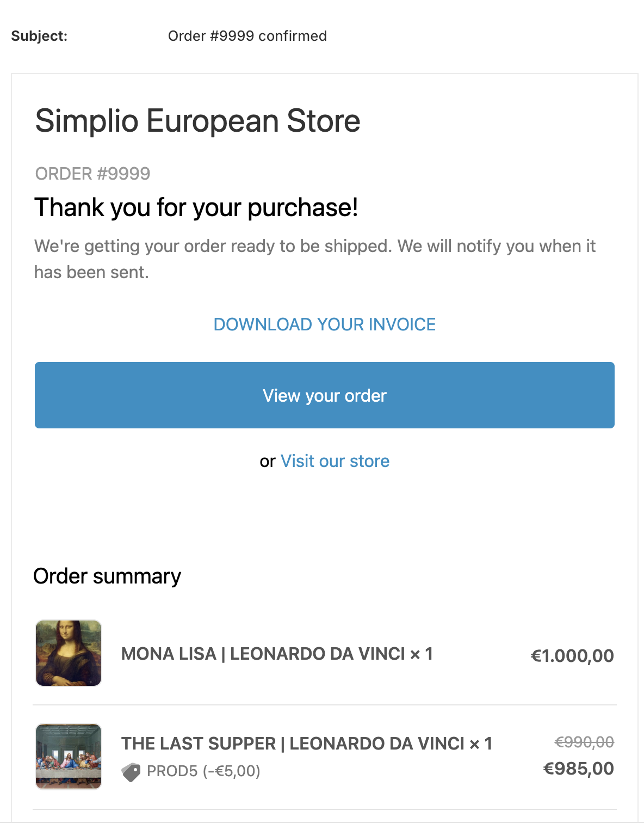Viewport: 644px width, 823px height.
Task: Click the Thank you for your purchase heading
Action: (x=196, y=207)
